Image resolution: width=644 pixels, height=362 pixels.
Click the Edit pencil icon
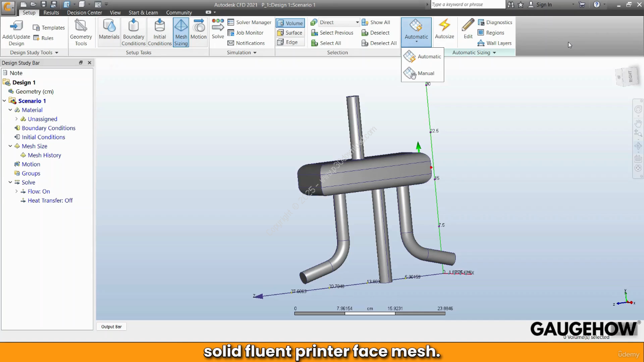(x=468, y=26)
